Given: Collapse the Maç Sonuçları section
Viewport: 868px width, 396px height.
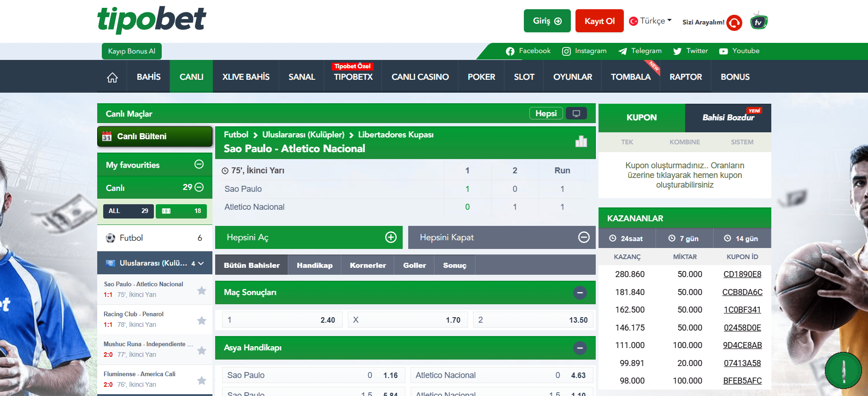Looking at the screenshot, I should 580,293.
